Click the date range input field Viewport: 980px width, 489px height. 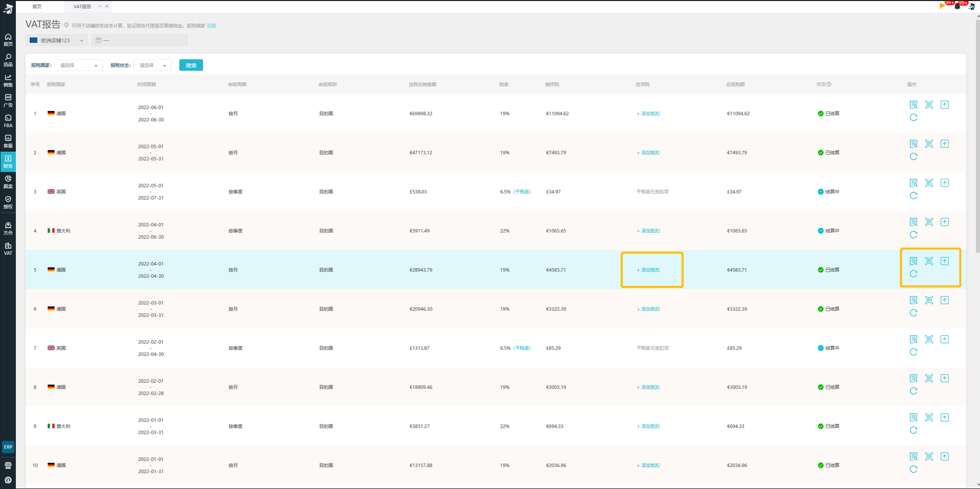[x=139, y=40]
